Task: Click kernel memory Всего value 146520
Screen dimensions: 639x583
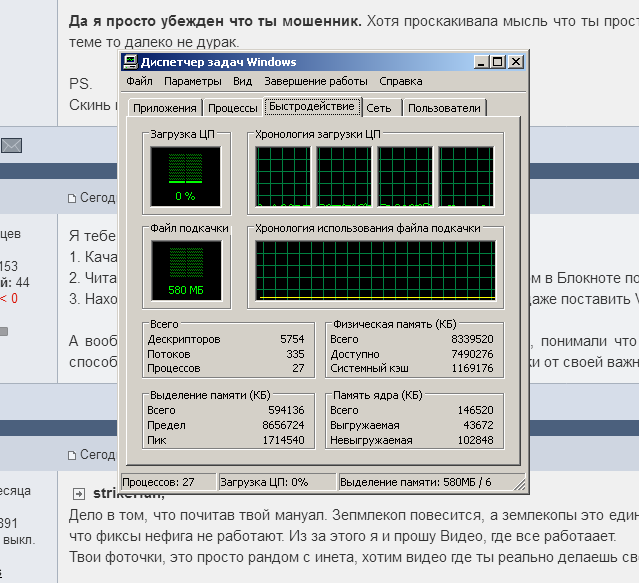Action: 476,410
